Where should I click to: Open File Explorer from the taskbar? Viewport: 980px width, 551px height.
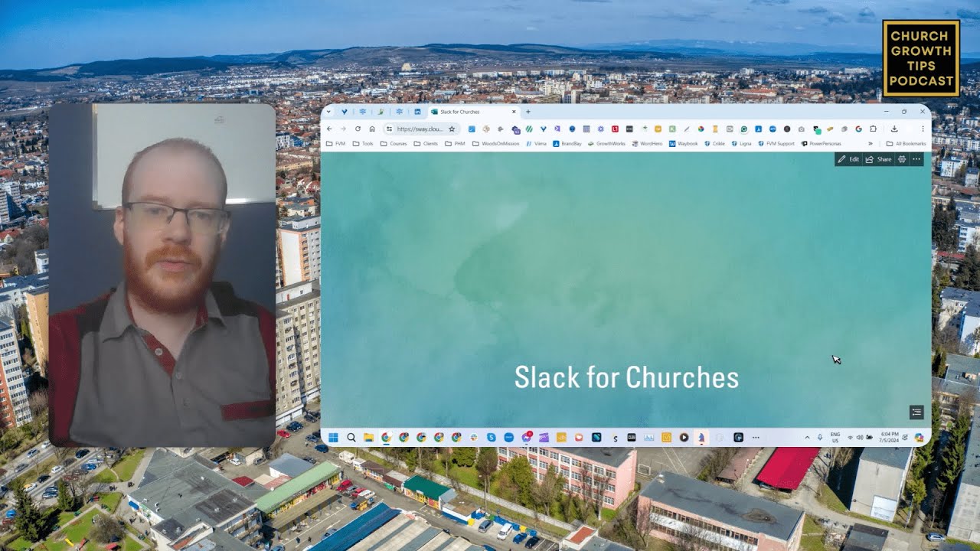pos(369,438)
